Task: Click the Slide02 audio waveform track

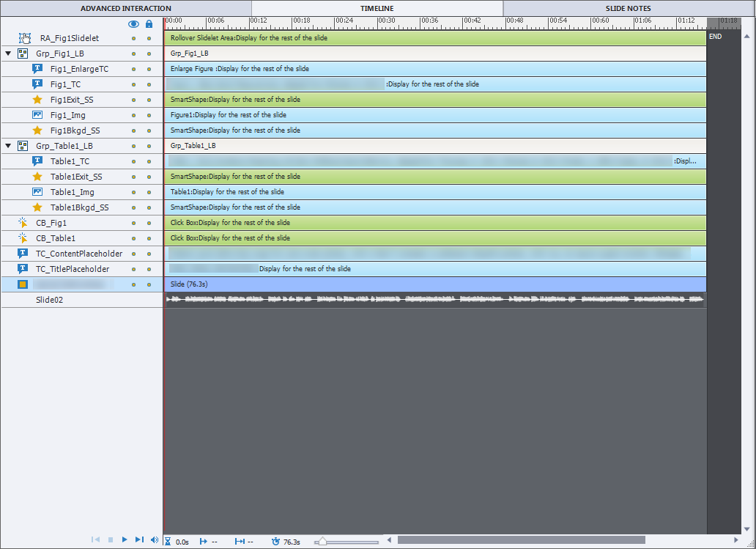Action: click(x=435, y=300)
